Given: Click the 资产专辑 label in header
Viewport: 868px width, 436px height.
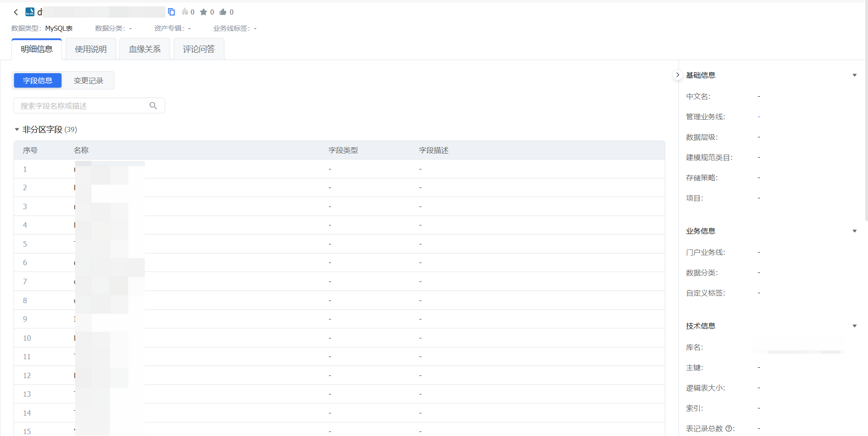Looking at the screenshot, I should point(169,28).
